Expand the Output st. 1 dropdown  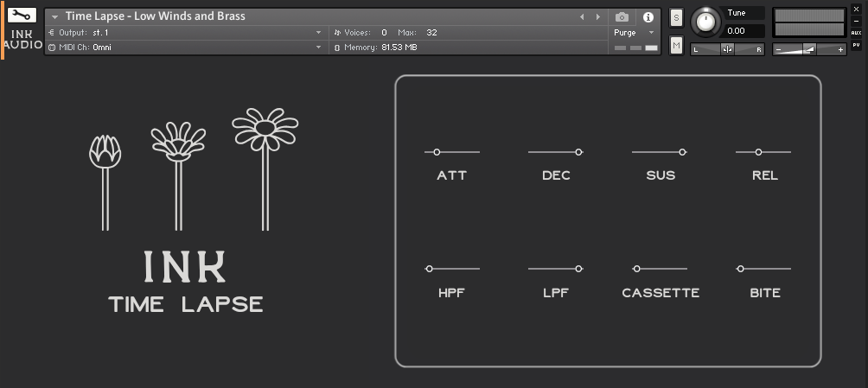(x=319, y=32)
